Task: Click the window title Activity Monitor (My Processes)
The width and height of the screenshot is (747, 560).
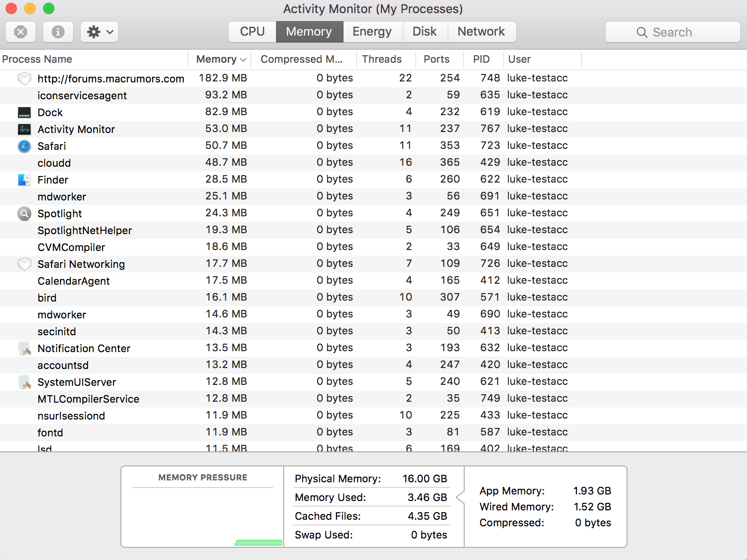Action: coord(373,9)
